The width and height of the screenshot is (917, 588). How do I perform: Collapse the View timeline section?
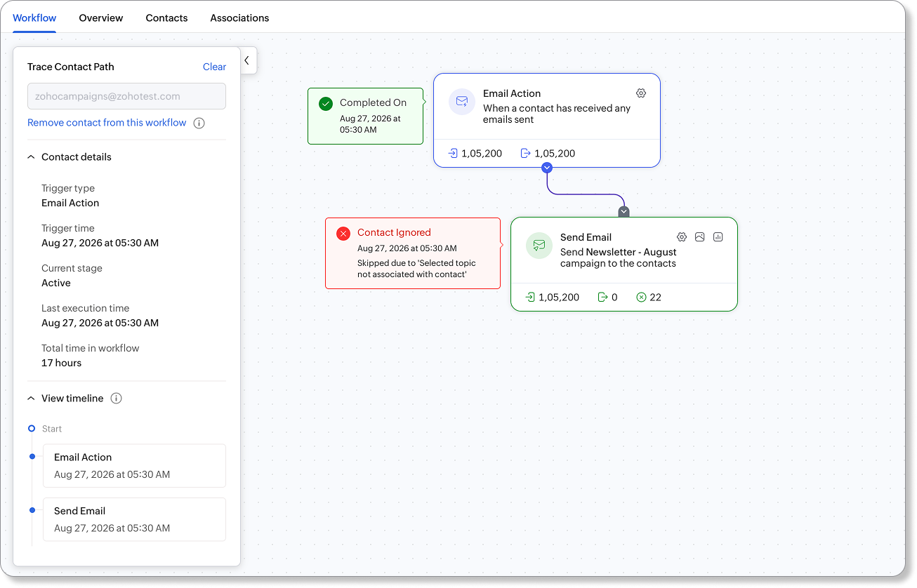point(31,399)
